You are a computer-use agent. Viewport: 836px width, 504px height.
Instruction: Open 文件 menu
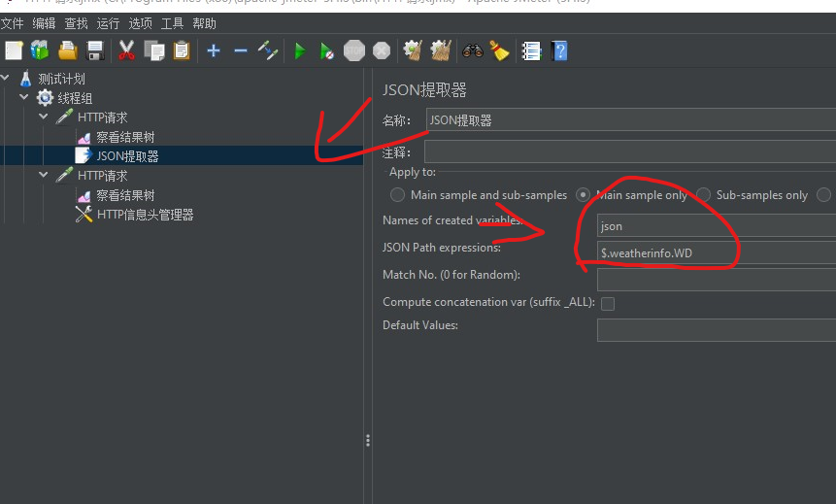coord(12,23)
